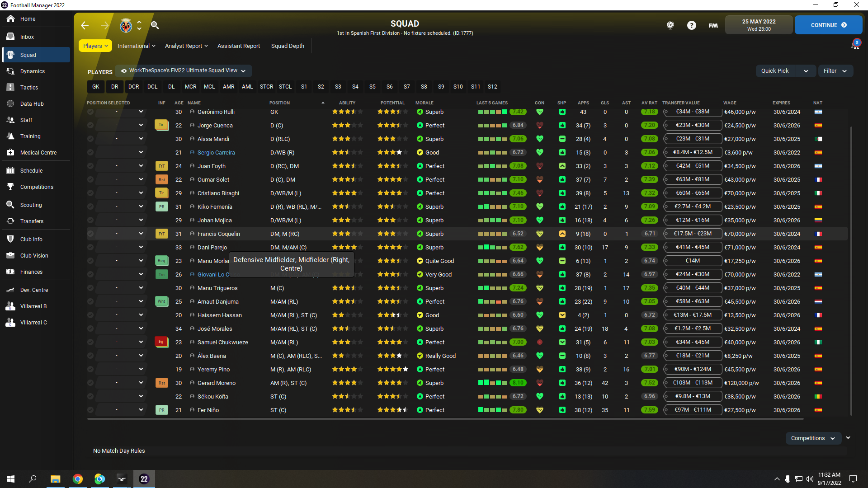Open the help question mark icon
Viewport: 868px width, 488px height.
point(691,25)
